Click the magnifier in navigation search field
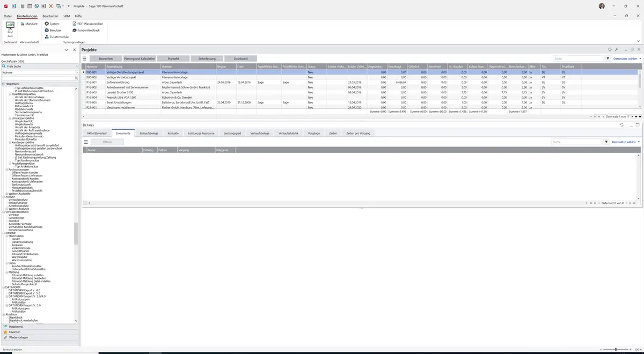The image size is (644, 354). click(77, 78)
